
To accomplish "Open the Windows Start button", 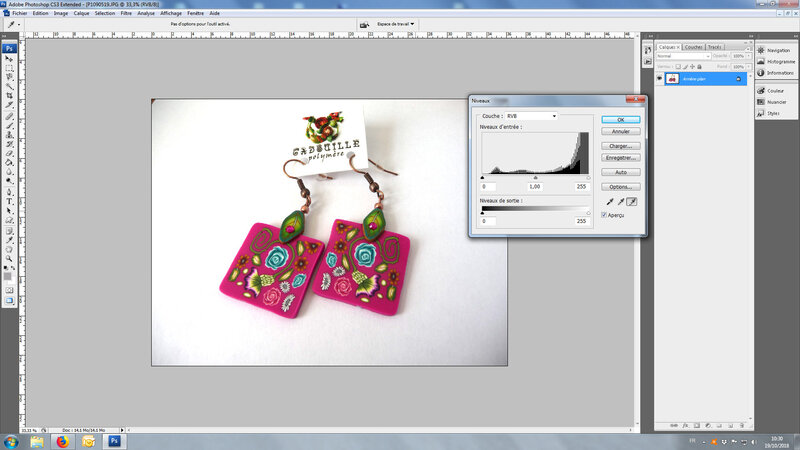I will click(11, 442).
